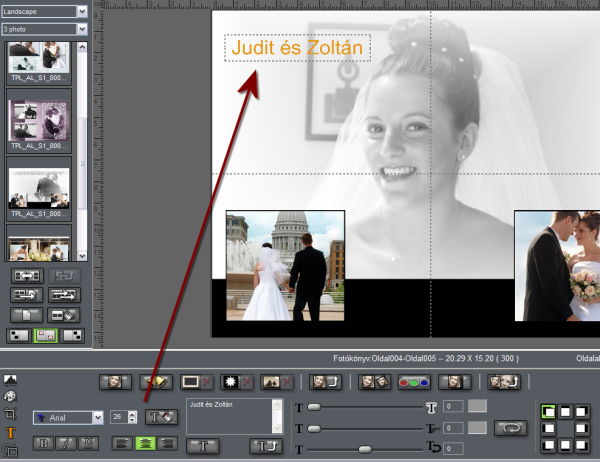The width and height of the screenshot is (600, 462).
Task: Click the rotation value field
Action: tap(453, 448)
